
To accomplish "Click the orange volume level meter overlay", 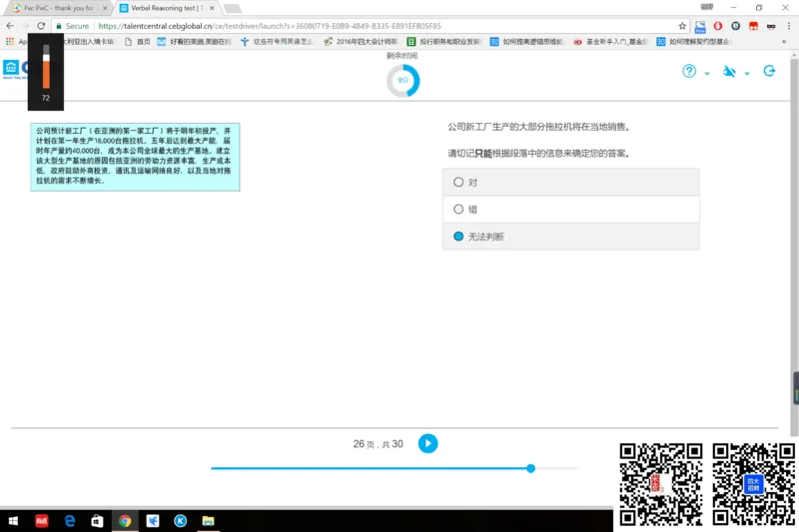I will (46, 72).
